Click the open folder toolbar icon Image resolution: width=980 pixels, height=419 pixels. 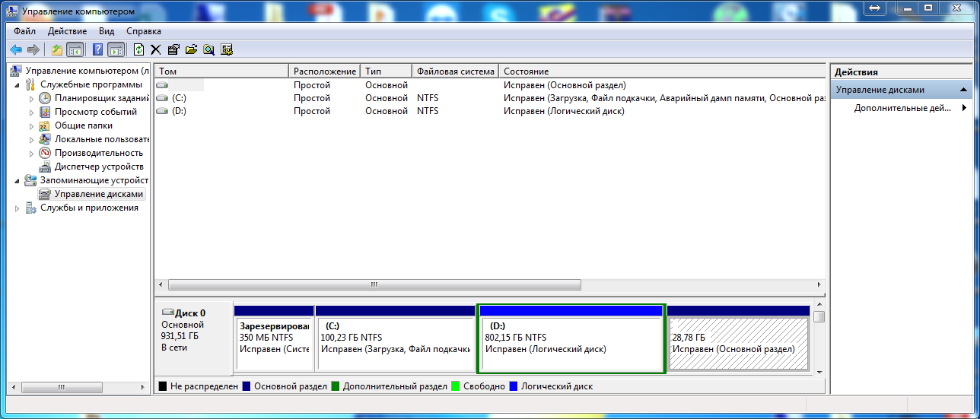191,49
